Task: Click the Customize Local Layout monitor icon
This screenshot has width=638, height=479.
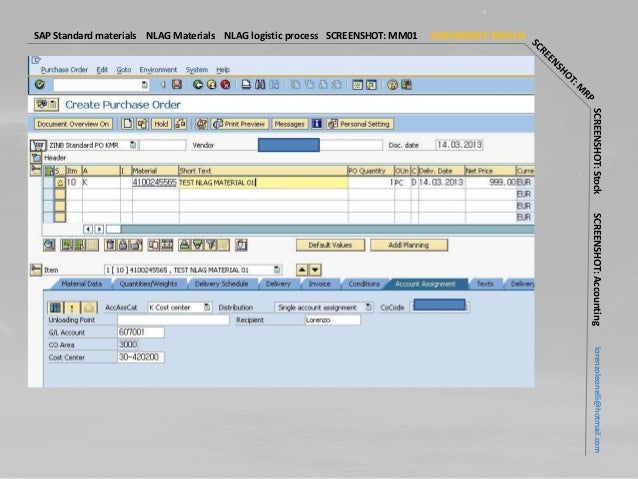Action: (x=406, y=85)
